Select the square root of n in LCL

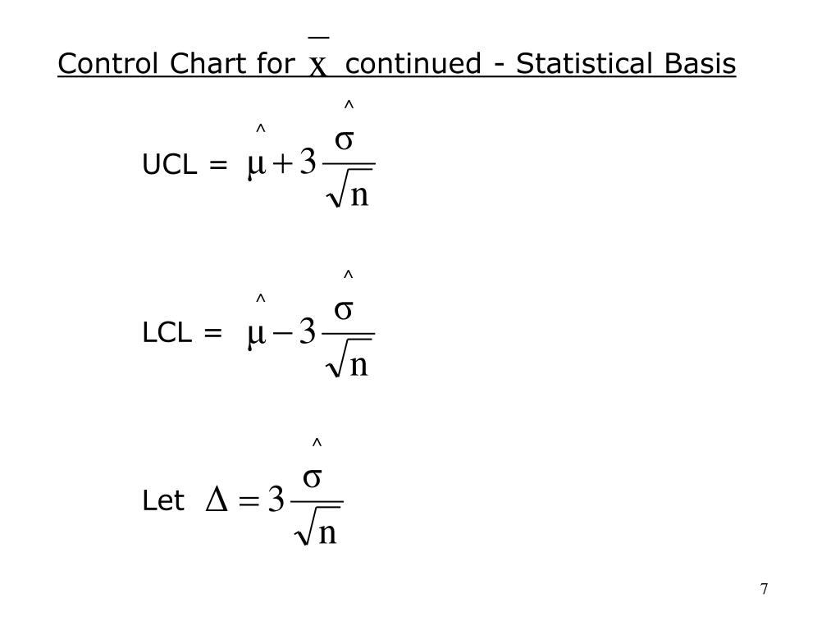tap(348, 358)
